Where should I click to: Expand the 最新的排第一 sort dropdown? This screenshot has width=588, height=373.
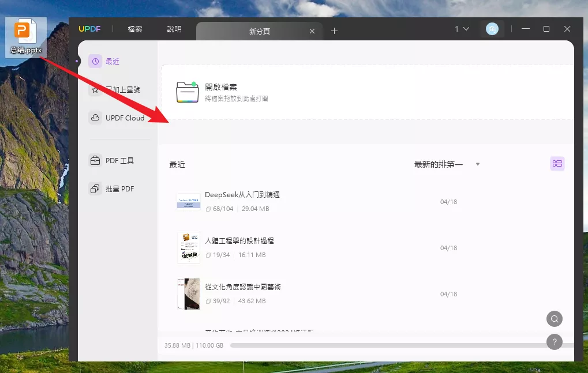pyautogui.click(x=447, y=164)
